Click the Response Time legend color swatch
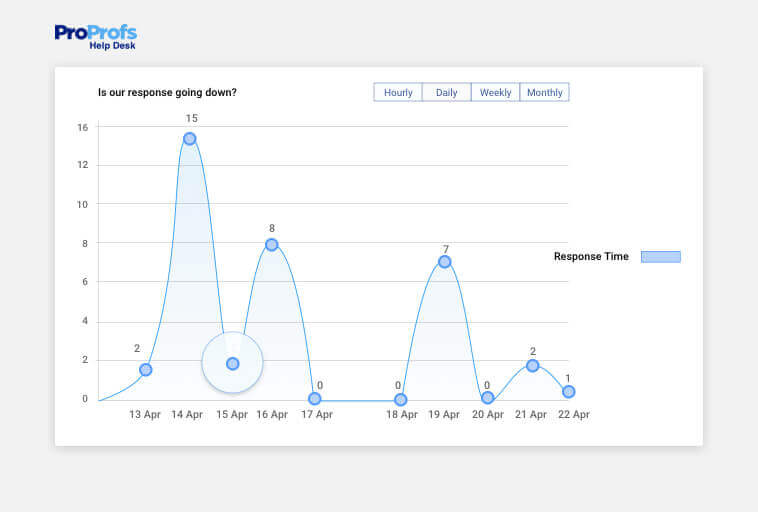Viewport: 758px width, 512px height. pyautogui.click(x=660, y=257)
